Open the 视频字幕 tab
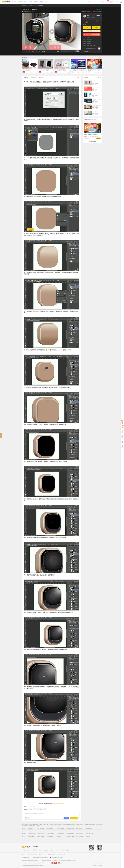 41,77
